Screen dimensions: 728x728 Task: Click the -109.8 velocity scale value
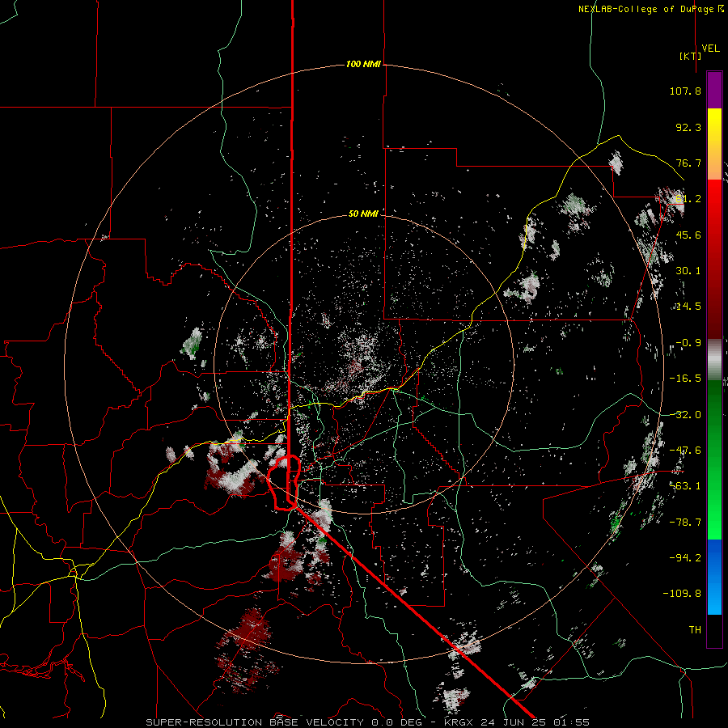tap(683, 594)
